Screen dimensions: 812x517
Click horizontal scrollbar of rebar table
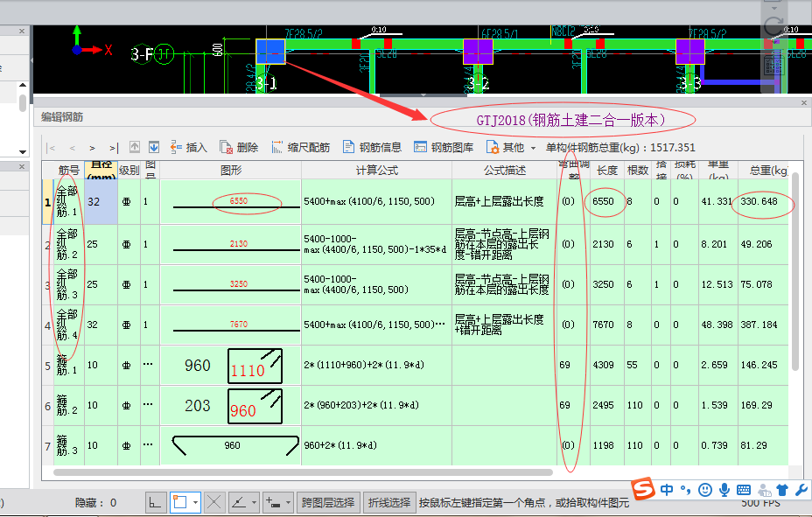[303, 472]
